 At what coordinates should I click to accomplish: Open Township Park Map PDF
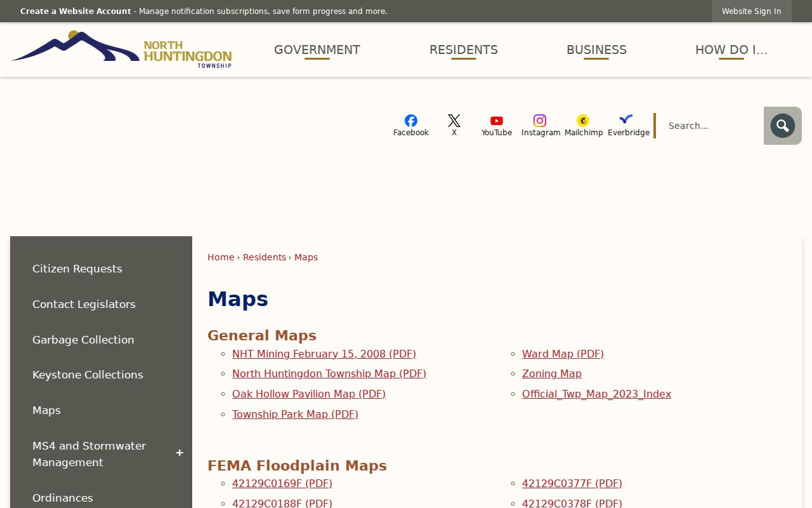click(295, 414)
